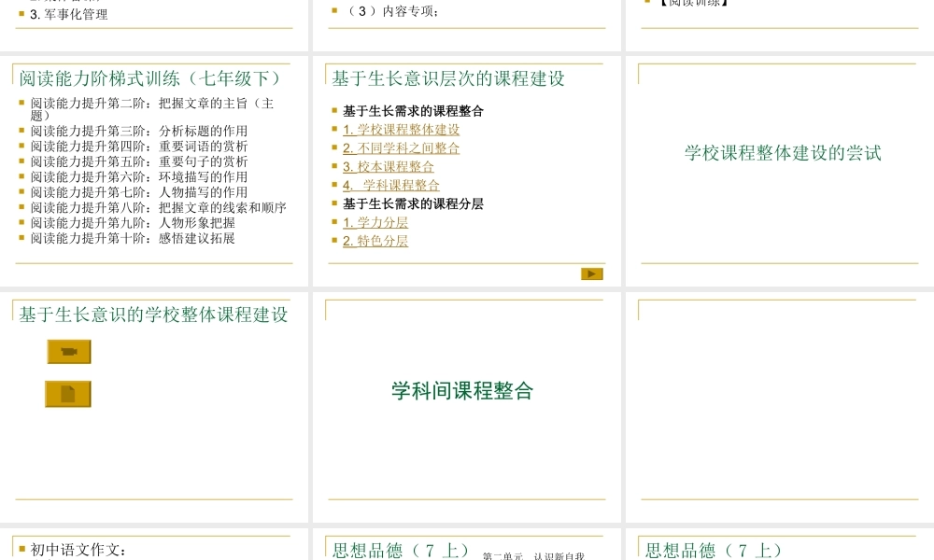The height and width of the screenshot is (560, 934).
Task: Follow the 学科课程整合 link
Action: click(393, 185)
